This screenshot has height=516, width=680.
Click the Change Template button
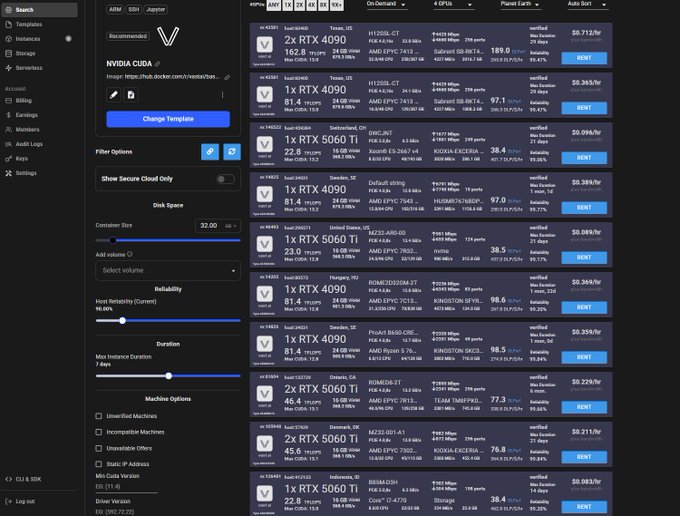(x=168, y=119)
